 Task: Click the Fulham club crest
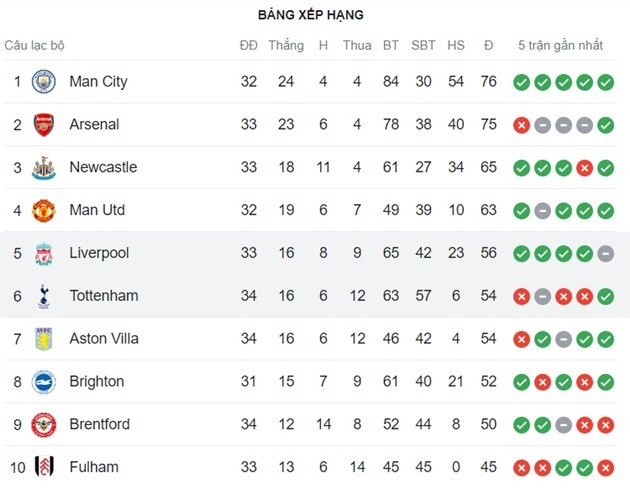44,467
